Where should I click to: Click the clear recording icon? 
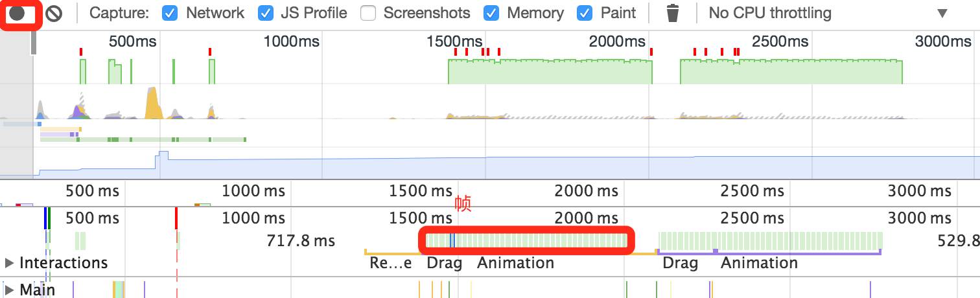[x=54, y=13]
